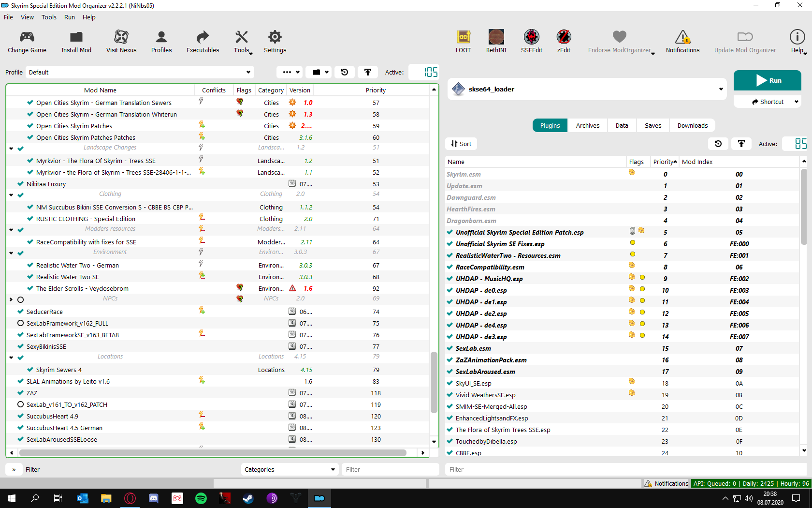Collapse the Modders resources separator

point(11,230)
